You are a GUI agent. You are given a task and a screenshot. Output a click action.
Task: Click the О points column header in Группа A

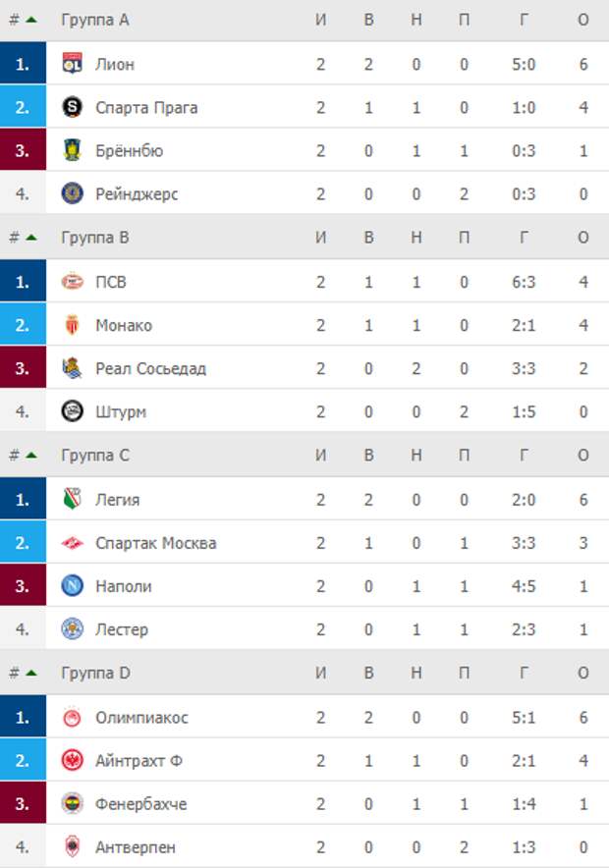583,20
